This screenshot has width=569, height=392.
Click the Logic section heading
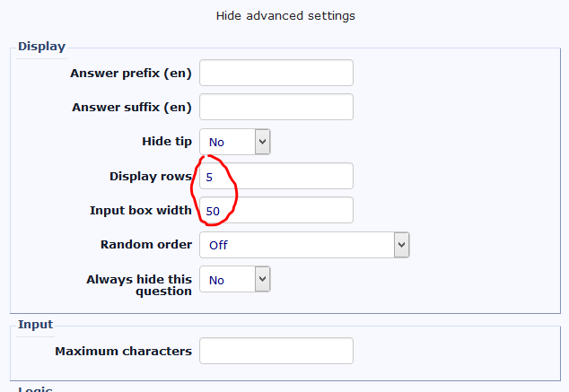pyautogui.click(x=35, y=388)
